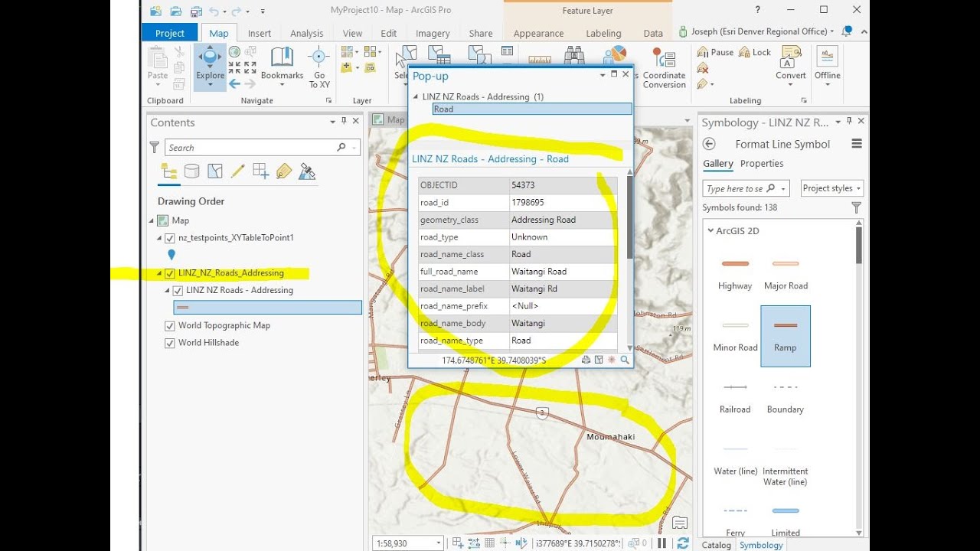Switch to the Insert ribbon tab
980x551 pixels.
[260, 33]
